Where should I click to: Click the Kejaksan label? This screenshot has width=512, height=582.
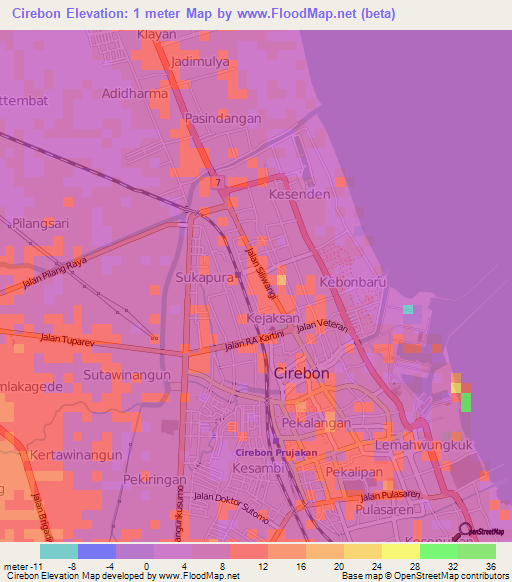click(273, 318)
